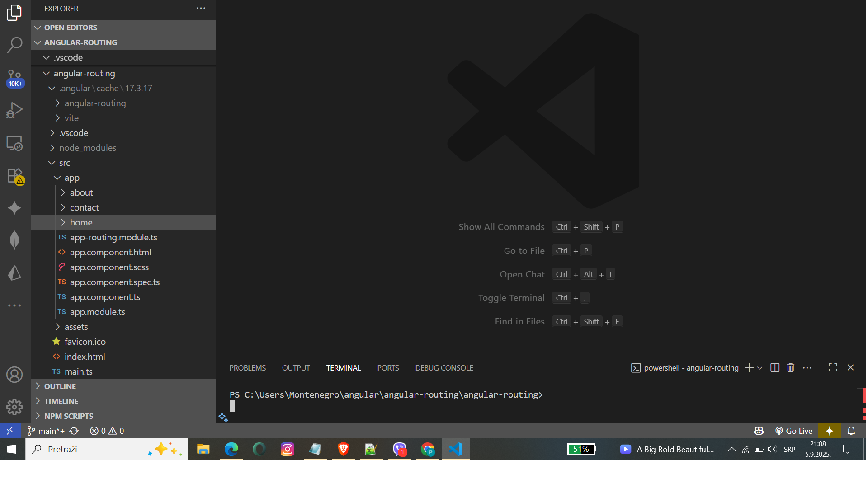Viewport: 868px width, 488px height.
Task: Click the main*+ git branch indicator
Action: point(46,431)
